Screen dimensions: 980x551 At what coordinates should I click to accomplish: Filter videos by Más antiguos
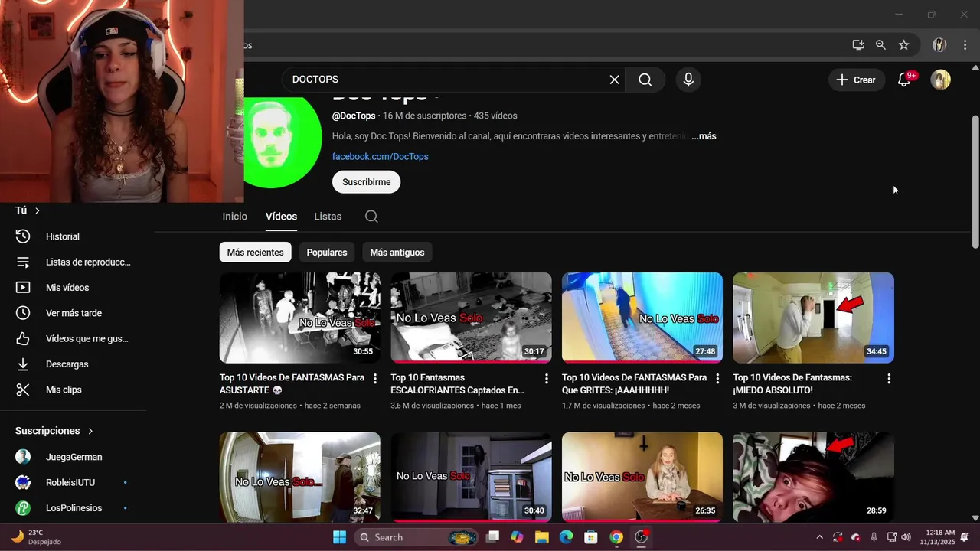[x=397, y=253]
